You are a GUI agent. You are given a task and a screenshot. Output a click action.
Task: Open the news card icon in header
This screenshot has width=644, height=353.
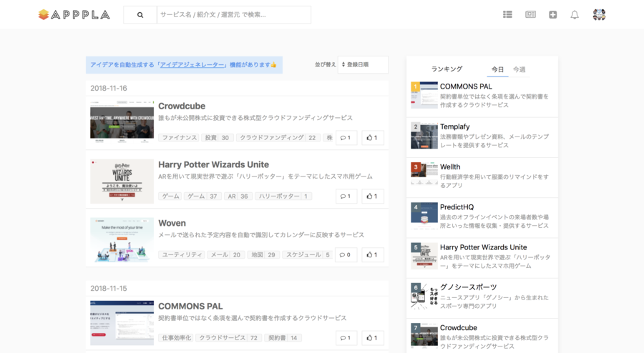530,15
